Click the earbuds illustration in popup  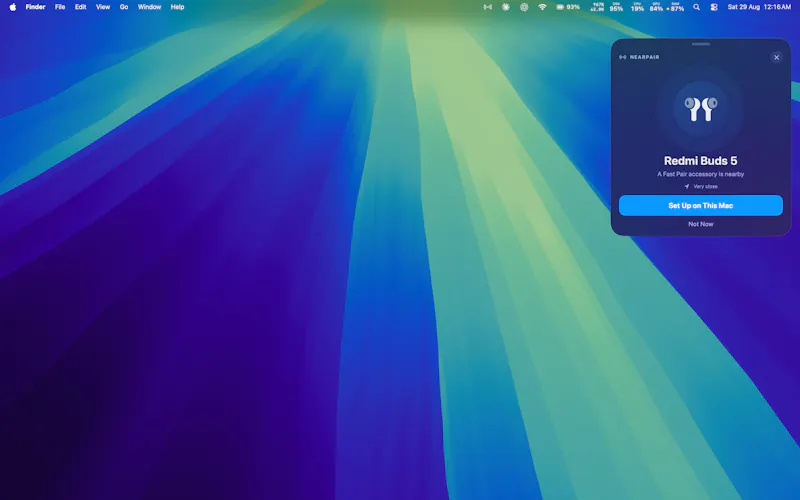701,109
